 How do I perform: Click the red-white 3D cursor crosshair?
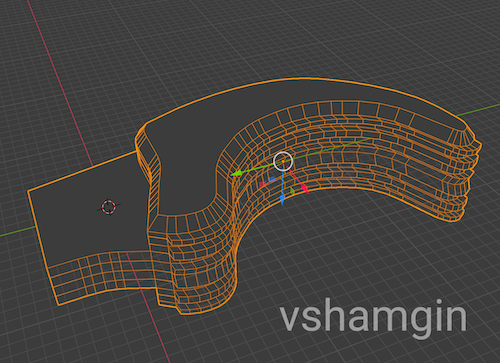[x=109, y=207]
